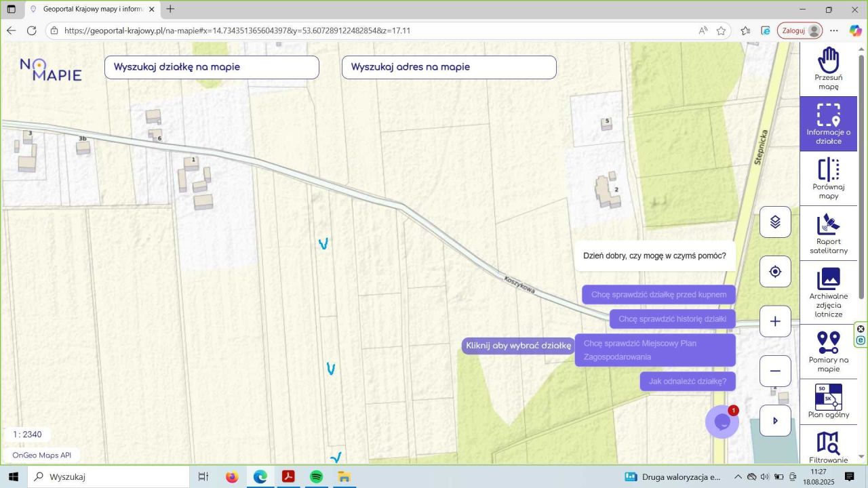Image resolution: width=868 pixels, height=488 pixels.
Task: Choose 'Chcę sprawdzić historię działki' option
Action: [x=672, y=319]
